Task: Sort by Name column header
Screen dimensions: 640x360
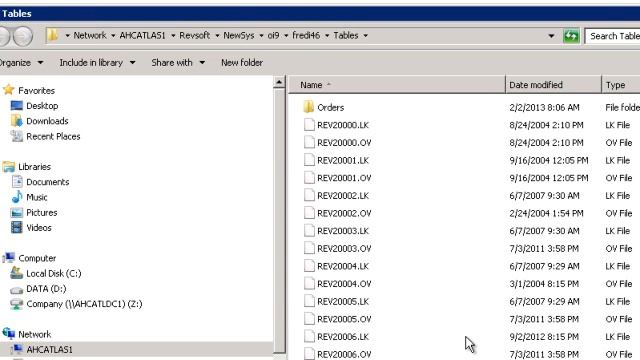Action: (x=397, y=85)
